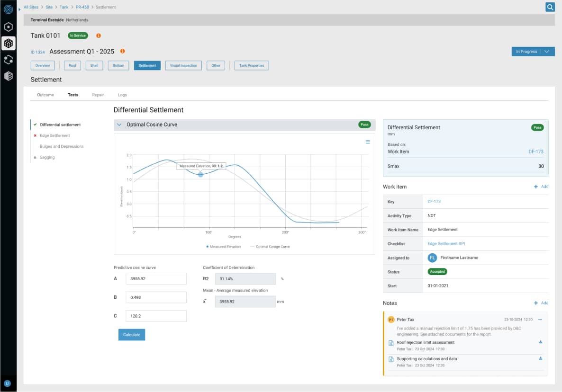Click the plus Add for Work item

[x=541, y=187]
